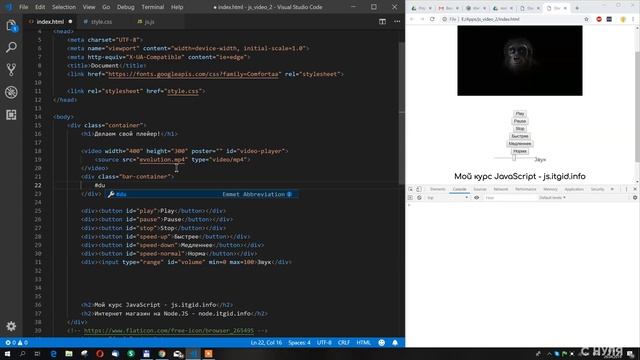Open the editor More Actions ellipsis menu
Image resolution: width=640 pixels, height=360 pixels.
pyautogui.click(x=397, y=22)
